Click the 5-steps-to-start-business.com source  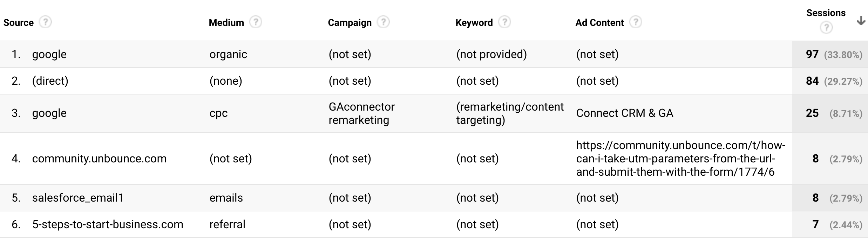click(108, 224)
